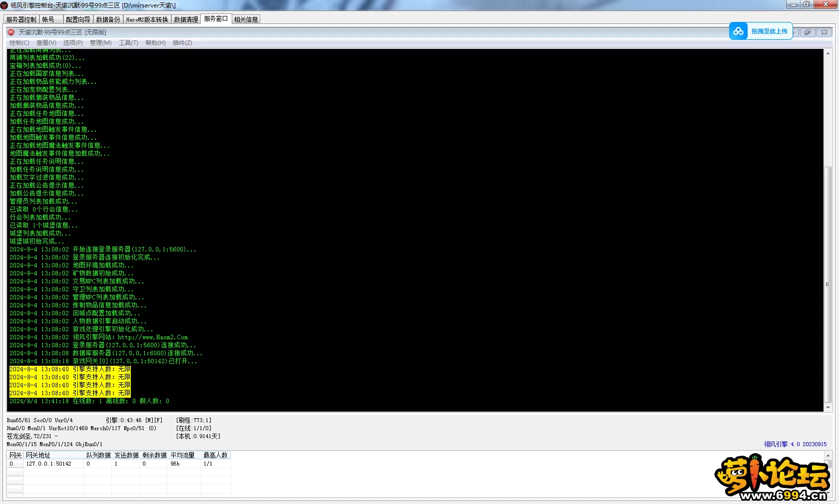This screenshot has width=839, height=504.
Task: Click the 网关地址 column header
Action: (x=53, y=455)
